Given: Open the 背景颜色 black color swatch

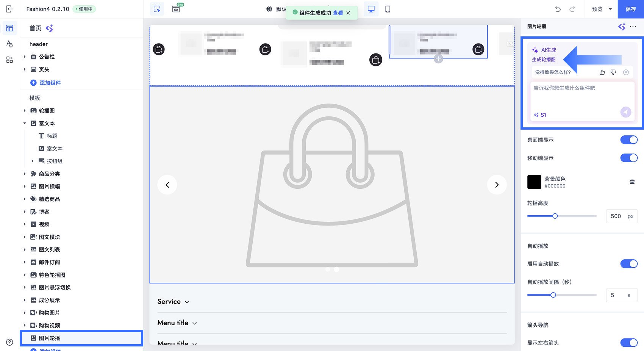Looking at the screenshot, I should (534, 182).
